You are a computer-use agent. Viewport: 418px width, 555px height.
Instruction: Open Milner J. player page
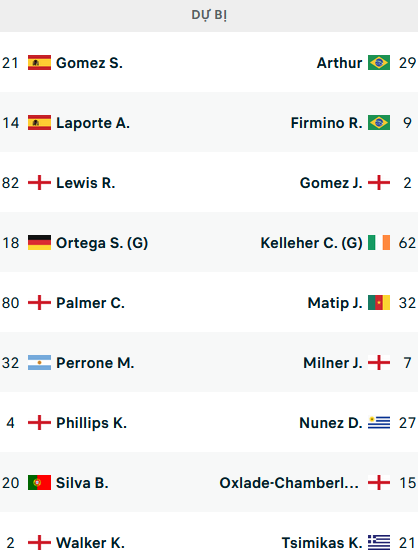[x=333, y=363]
